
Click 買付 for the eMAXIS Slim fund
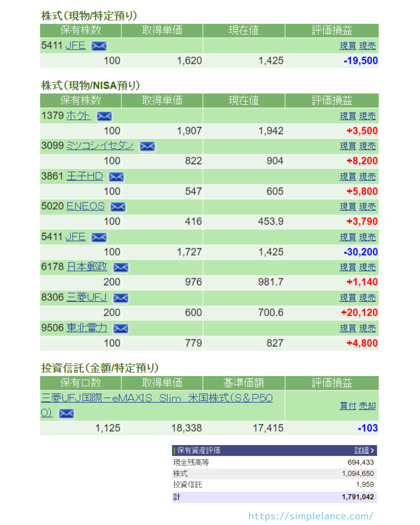coord(348,406)
